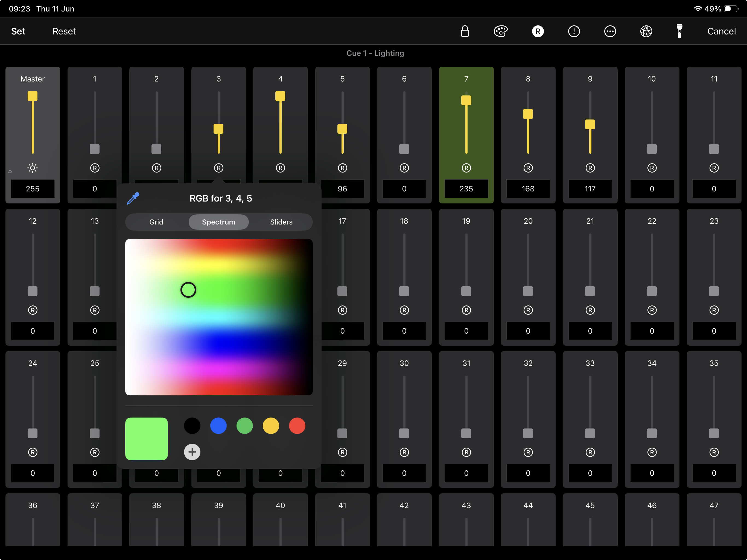Image resolution: width=747 pixels, height=560 pixels.
Task: Open the color palette icon in toolbar
Action: pos(500,31)
